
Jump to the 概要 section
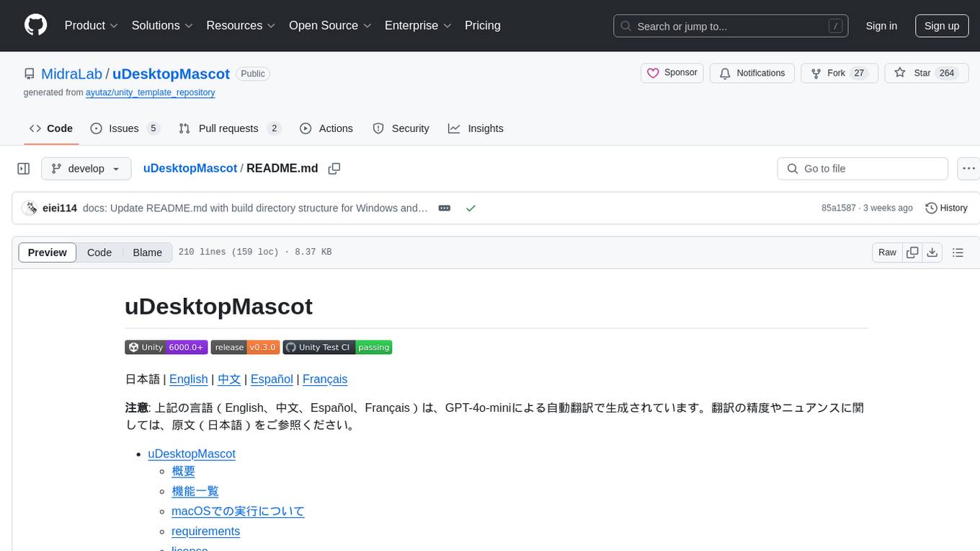point(183,471)
